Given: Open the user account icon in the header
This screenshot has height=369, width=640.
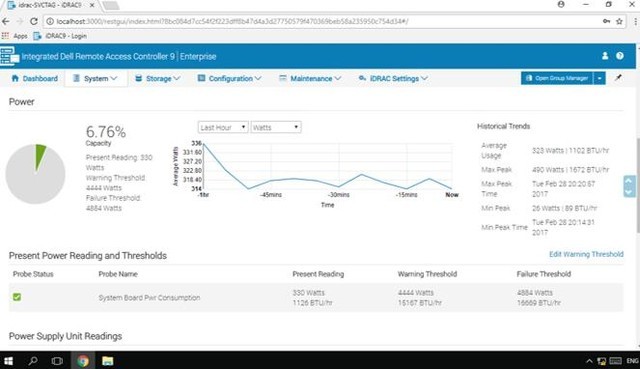Looking at the screenshot, I should (605, 56).
